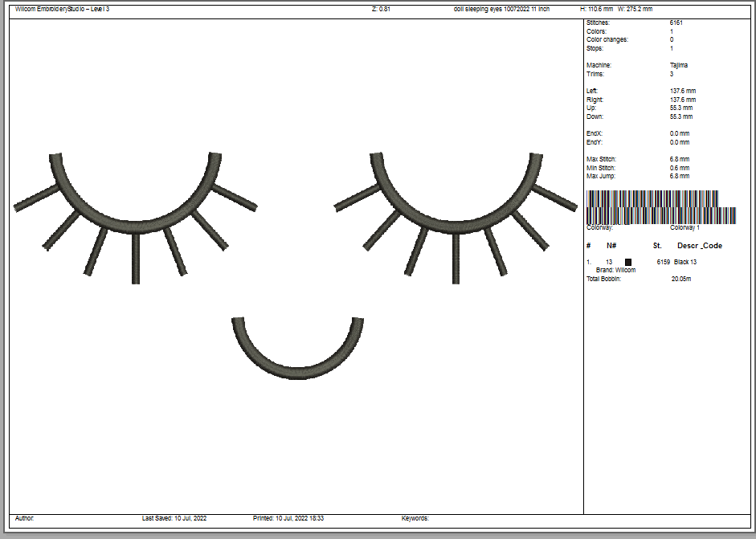
Task: Click the 'Colorway 1' label
Action: coord(684,228)
